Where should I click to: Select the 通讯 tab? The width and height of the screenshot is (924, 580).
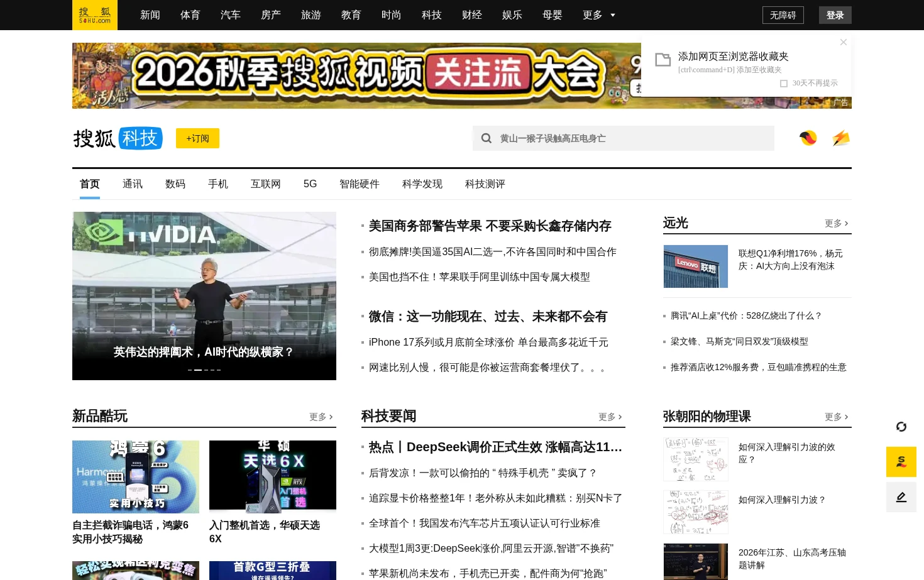click(x=133, y=184)
